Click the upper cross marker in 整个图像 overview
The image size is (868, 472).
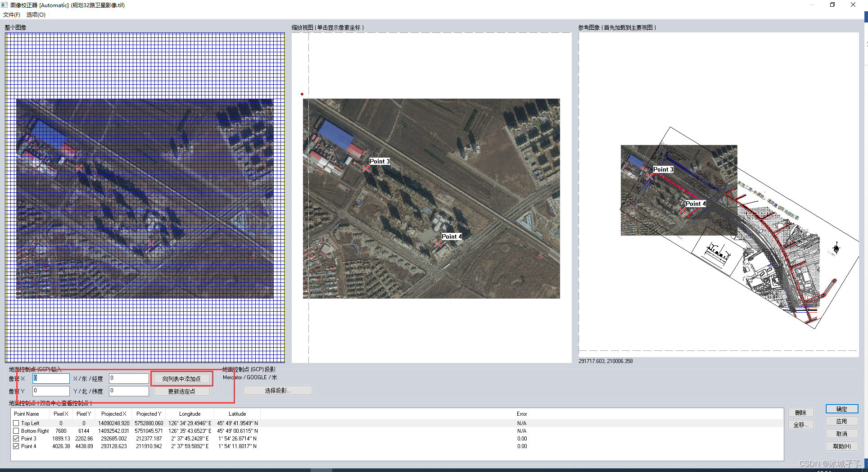click(79, 168)
